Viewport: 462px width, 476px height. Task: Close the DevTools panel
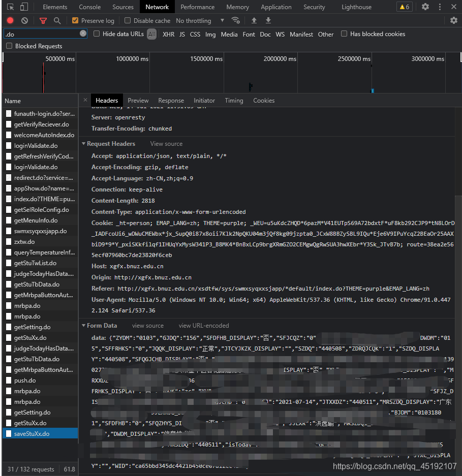454,7
